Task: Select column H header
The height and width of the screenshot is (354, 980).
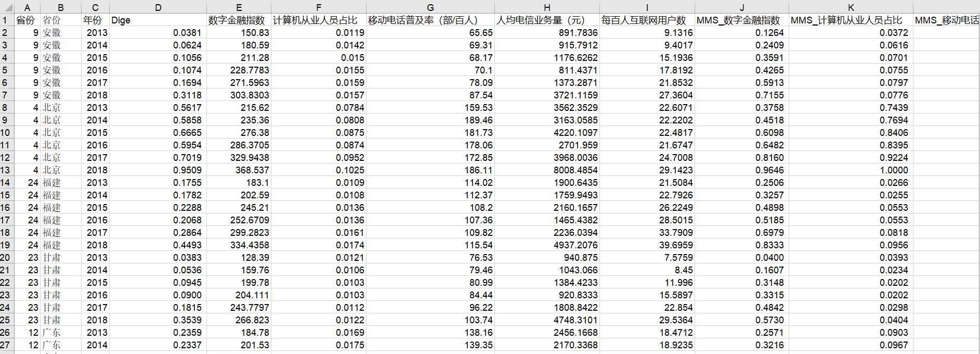Action: point(547,7)
